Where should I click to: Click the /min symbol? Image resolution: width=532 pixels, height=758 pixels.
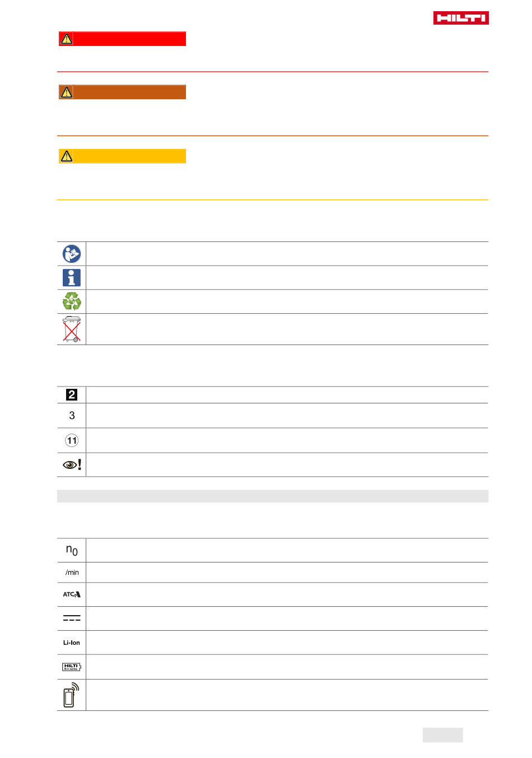pyautogui.click(x=72, y=573)
